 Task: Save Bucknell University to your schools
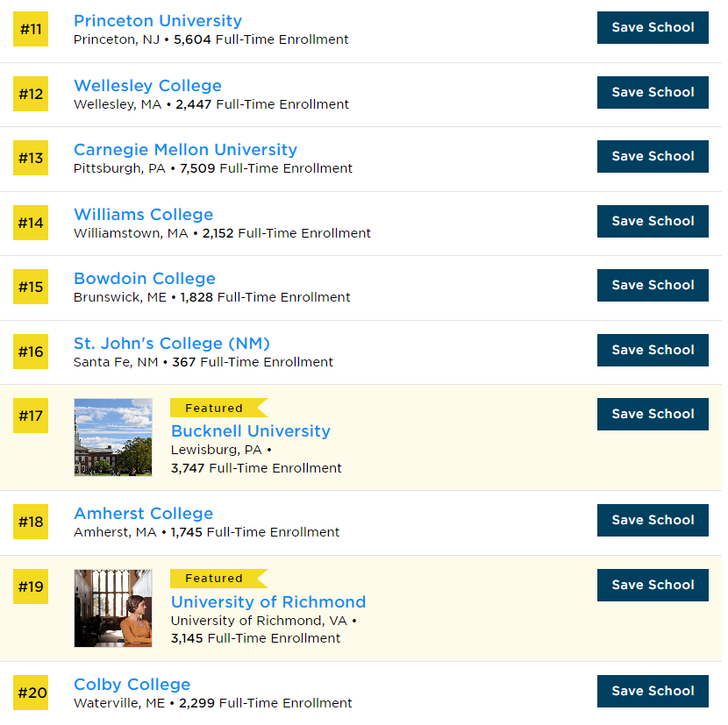[653, 414]
